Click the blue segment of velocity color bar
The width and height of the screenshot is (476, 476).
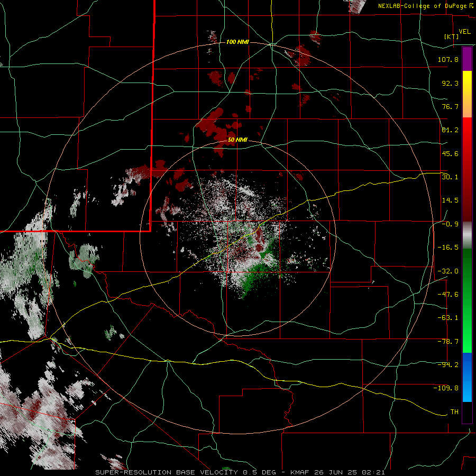[x=467, y=377]
